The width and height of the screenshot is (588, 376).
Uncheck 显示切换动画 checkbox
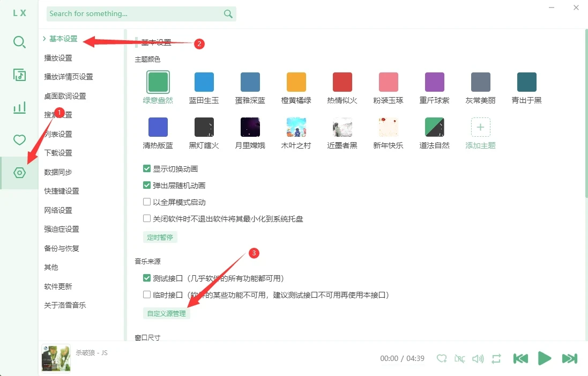click(x=147, y=169)
